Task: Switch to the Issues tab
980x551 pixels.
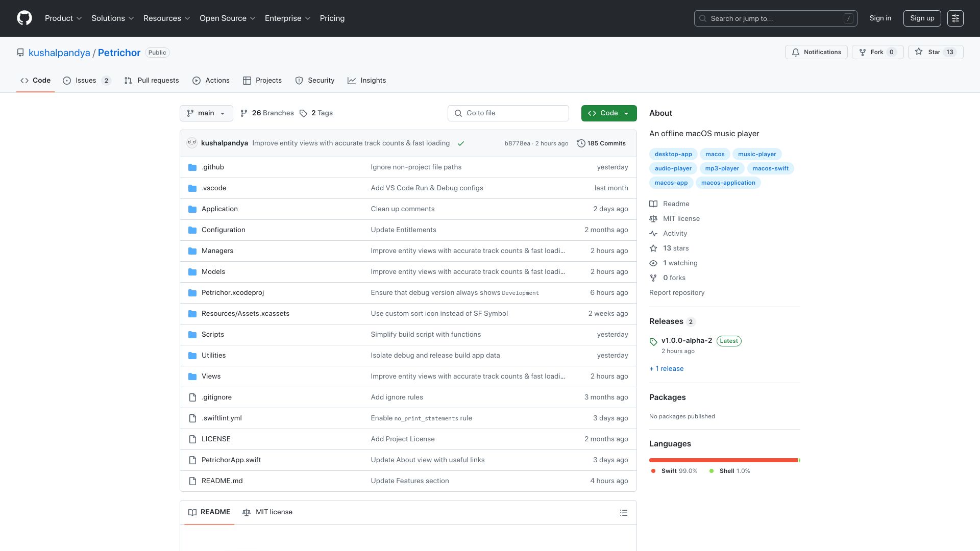Action: [87, 81]
